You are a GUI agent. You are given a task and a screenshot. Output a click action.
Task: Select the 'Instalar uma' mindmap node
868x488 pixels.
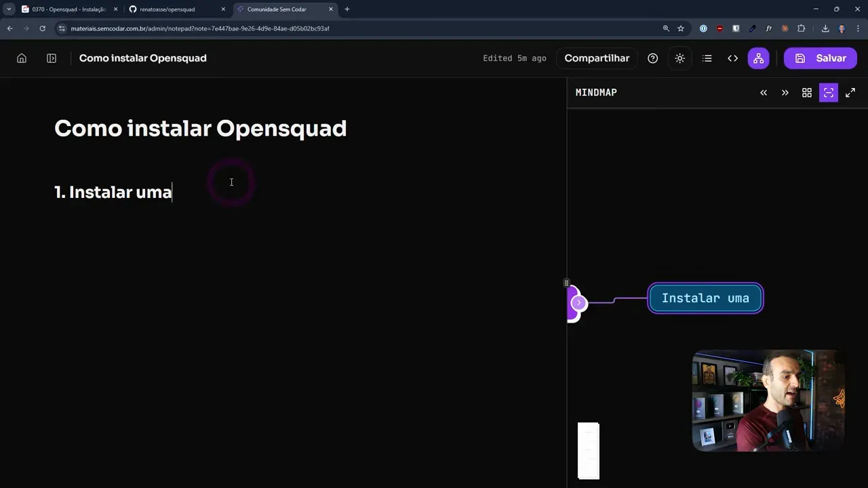(705, 298)
